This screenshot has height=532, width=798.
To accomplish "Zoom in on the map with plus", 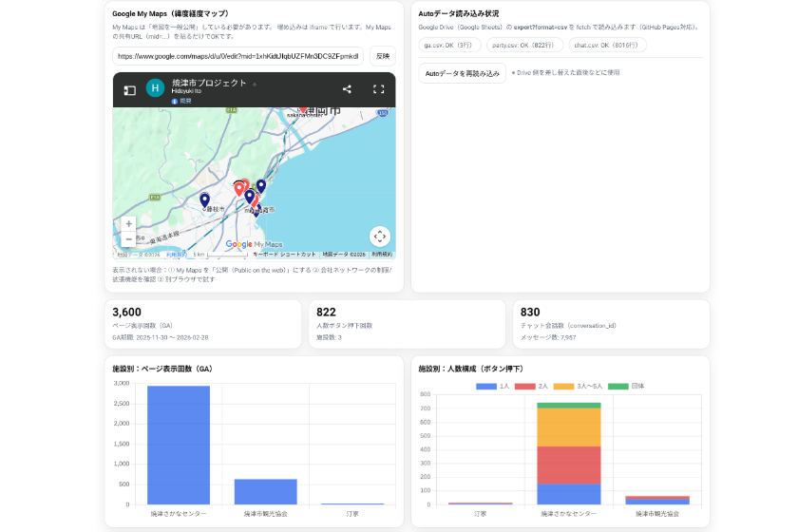I will (129, 224).
